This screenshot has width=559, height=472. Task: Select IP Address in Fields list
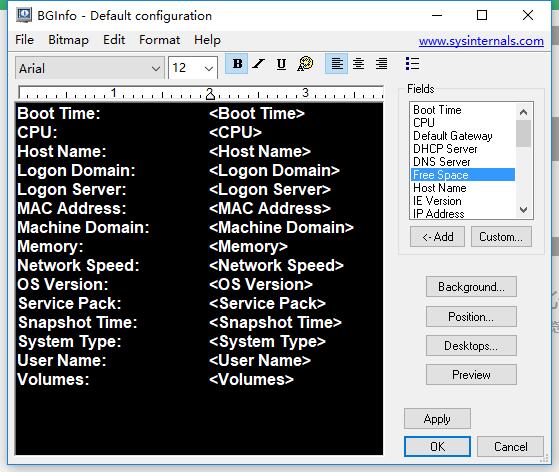click(x=463, y=214)
